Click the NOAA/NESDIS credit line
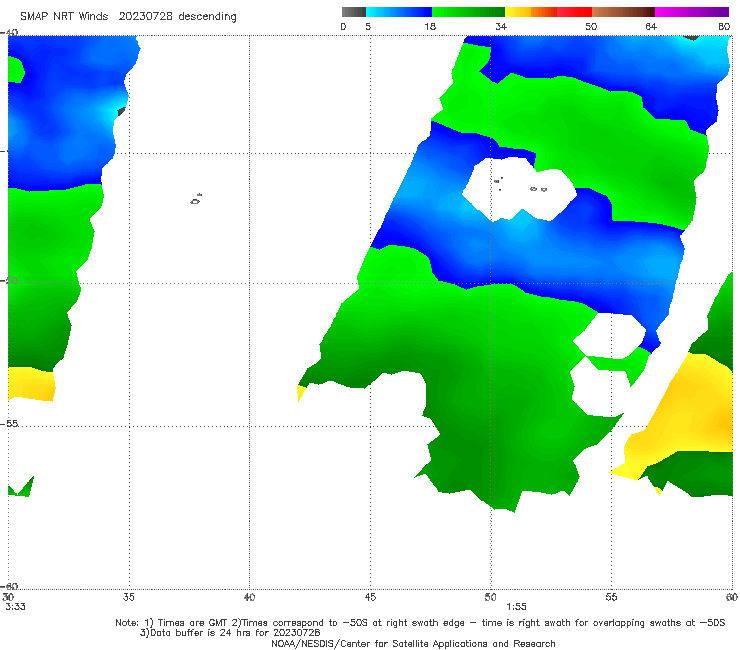 click(x=413, y=643)
